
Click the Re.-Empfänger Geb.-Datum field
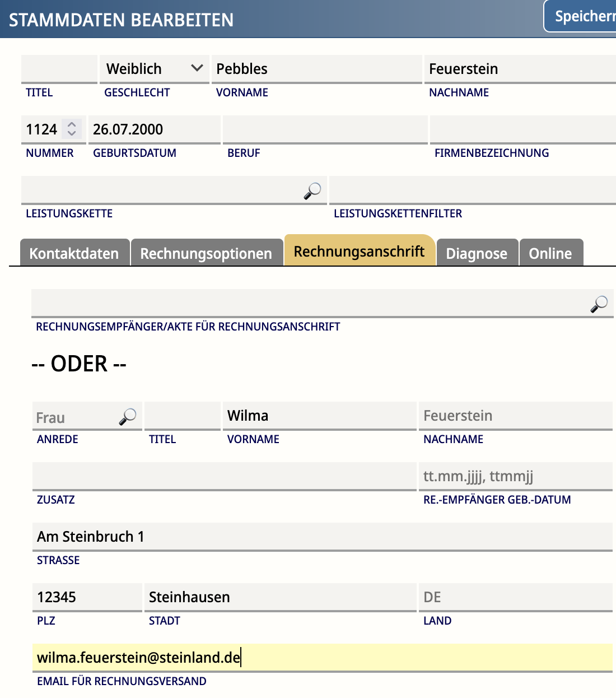[516, 476]
